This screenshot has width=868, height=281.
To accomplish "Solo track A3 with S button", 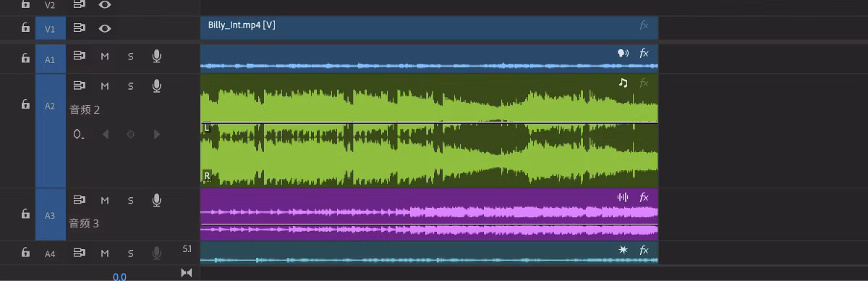I will pyautogui.click(x=131, y=200).
